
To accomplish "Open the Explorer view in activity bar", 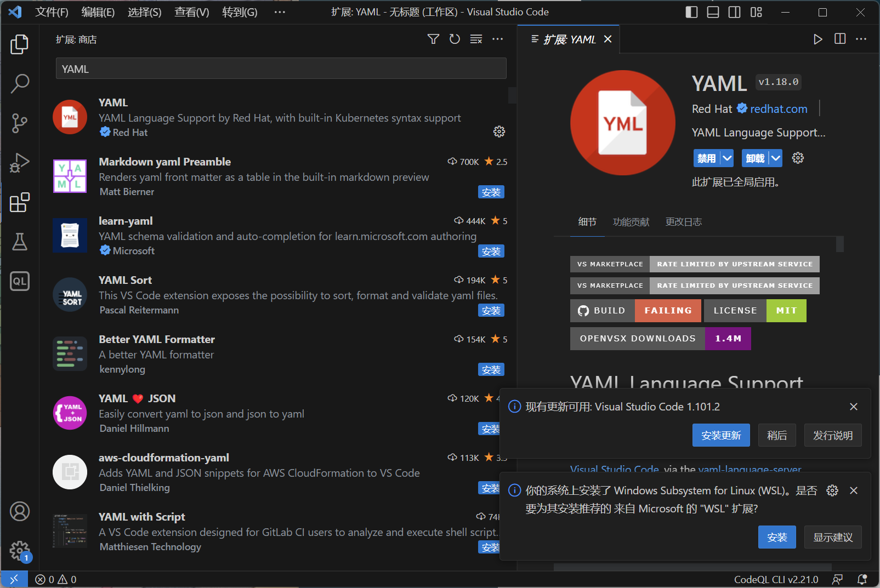I will tap(20, 44).
